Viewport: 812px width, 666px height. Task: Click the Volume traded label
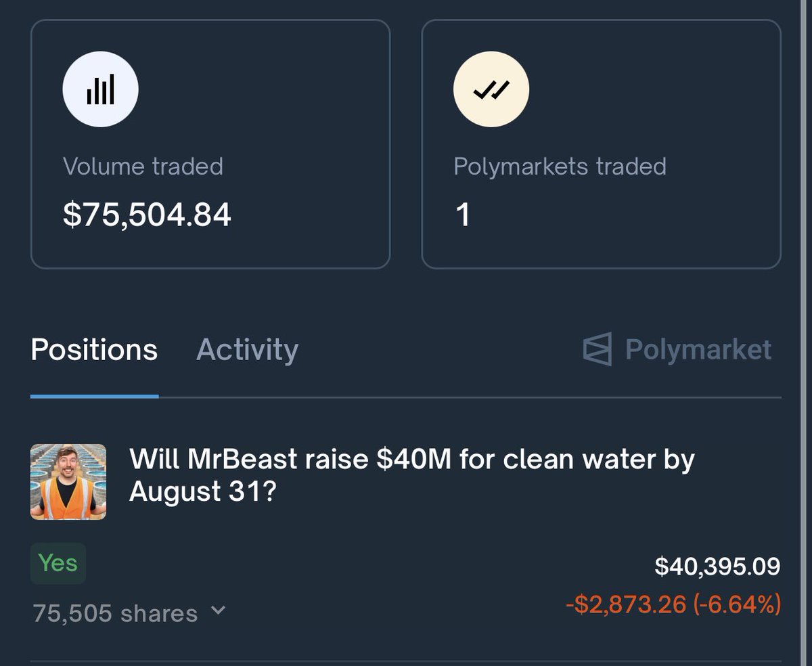(x=143, y=166)
